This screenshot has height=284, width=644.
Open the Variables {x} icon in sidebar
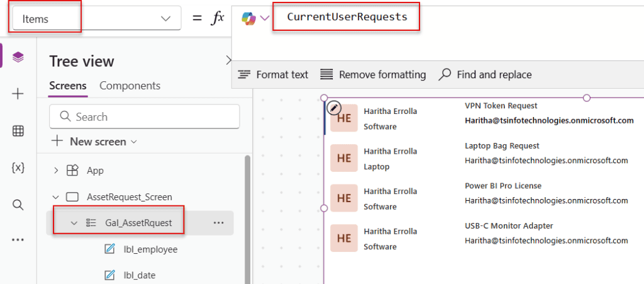[18, 168]
